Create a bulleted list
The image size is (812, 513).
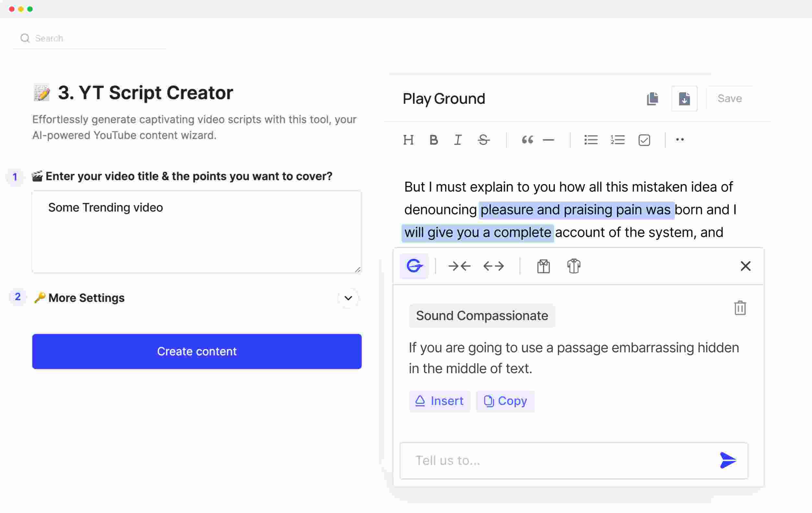(x=591, y=140)
